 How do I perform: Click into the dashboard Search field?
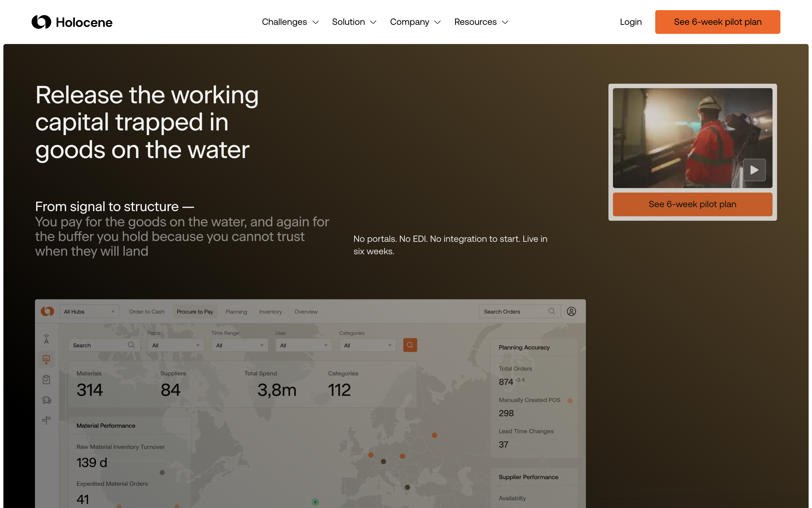click(104, 345)
